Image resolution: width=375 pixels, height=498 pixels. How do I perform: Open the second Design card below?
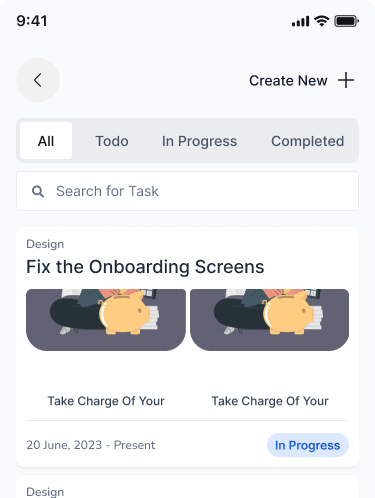tap(187, 487)
